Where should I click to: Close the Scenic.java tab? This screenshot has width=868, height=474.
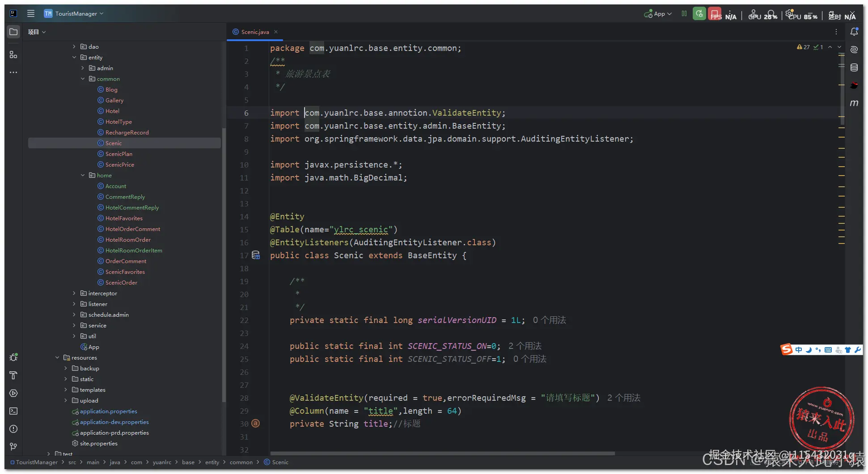[x=276, y=32]
